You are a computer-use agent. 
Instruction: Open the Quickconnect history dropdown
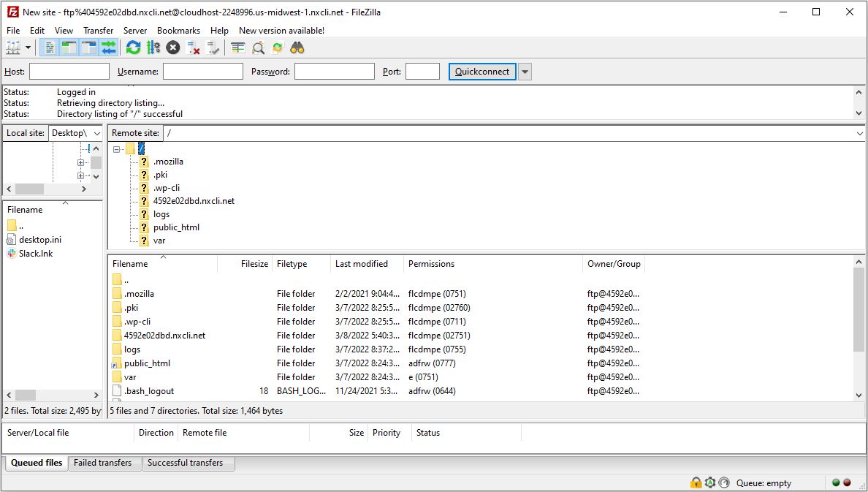pos(525,72)
